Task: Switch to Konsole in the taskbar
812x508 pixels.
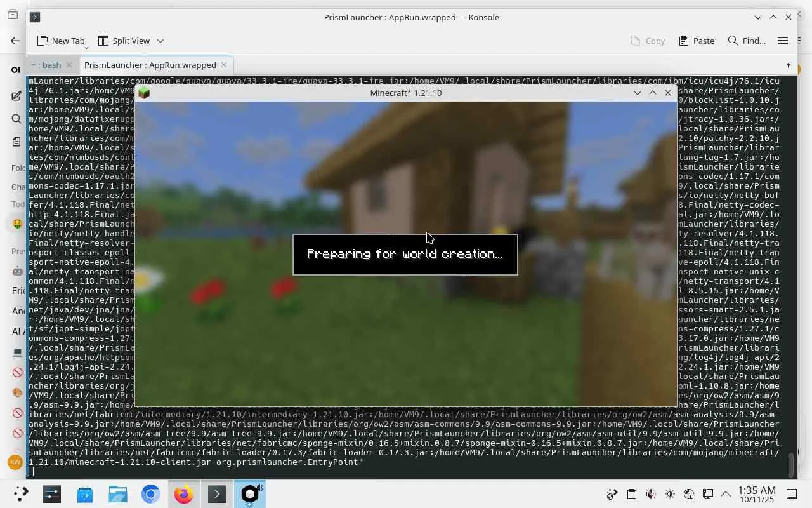Action: pos(217,494)
